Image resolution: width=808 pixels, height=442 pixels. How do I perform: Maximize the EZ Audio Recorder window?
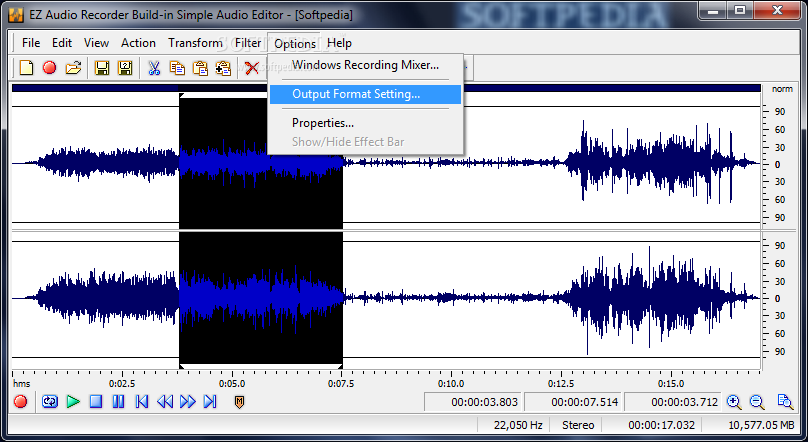(x=740, y=11)
